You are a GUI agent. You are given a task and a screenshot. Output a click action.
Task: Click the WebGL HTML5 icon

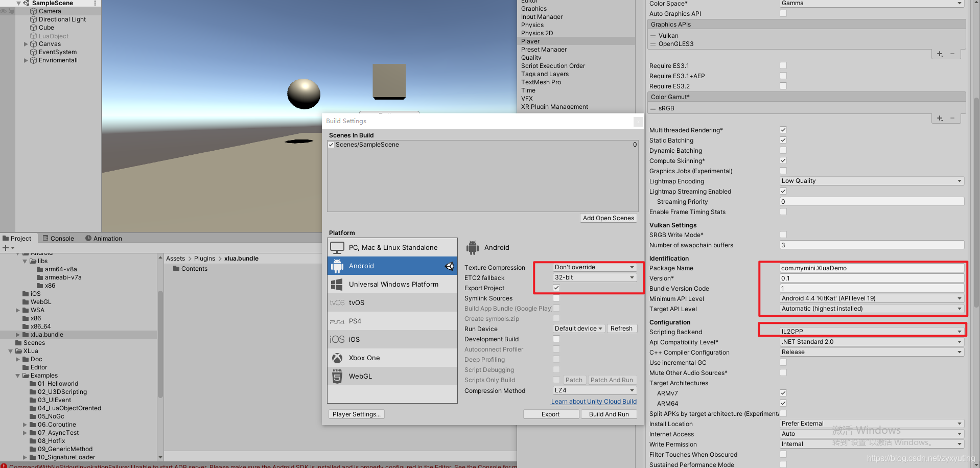pyautogui.click(x=337, y=377)
